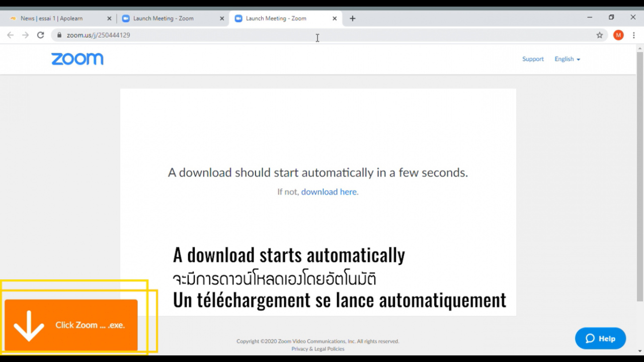Click the padlock site info icon
This screenshot has height=362, width=644.
pos(59,35)
